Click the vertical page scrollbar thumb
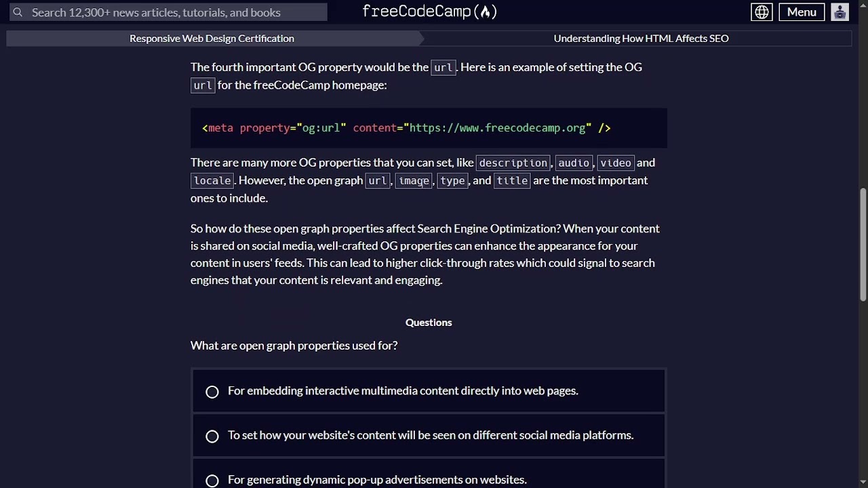The image size is (868, 488). 863,244
